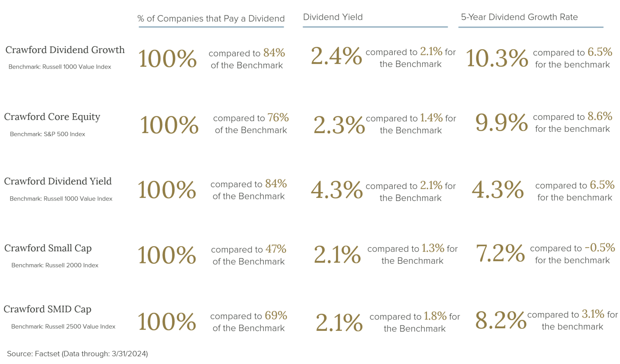Screen dimensions: 620x364
Task: Open the 'Crawford Dividend Yield' strategy title
Action: (x=58, y=181)
